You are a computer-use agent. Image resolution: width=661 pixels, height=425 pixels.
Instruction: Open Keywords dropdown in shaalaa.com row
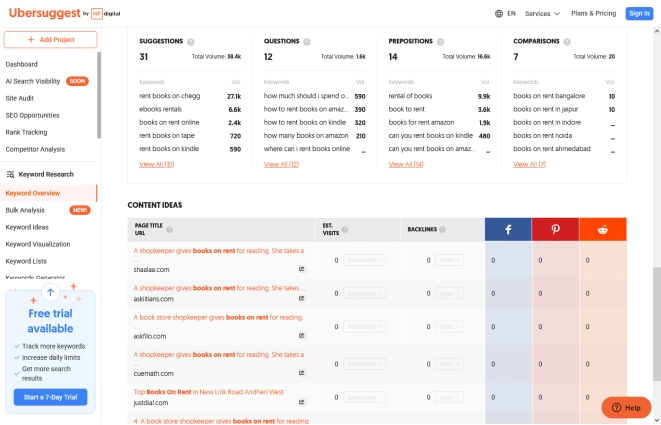(364, 260)
